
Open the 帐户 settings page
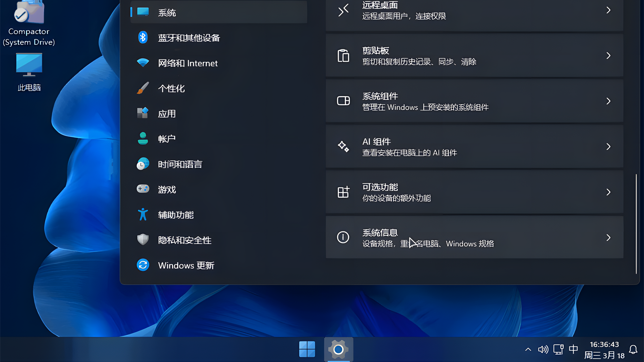[219, 139]
